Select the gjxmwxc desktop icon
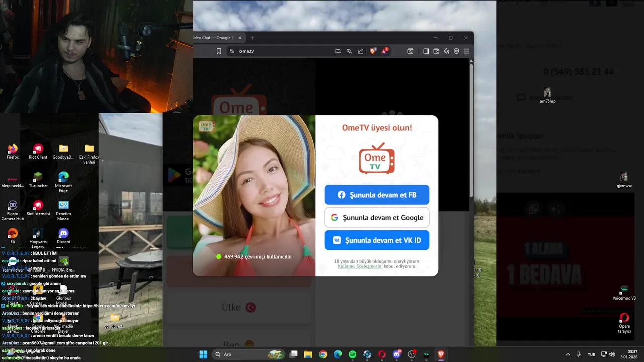This screenshot has height=362, width=644. (x=624, y=180)
